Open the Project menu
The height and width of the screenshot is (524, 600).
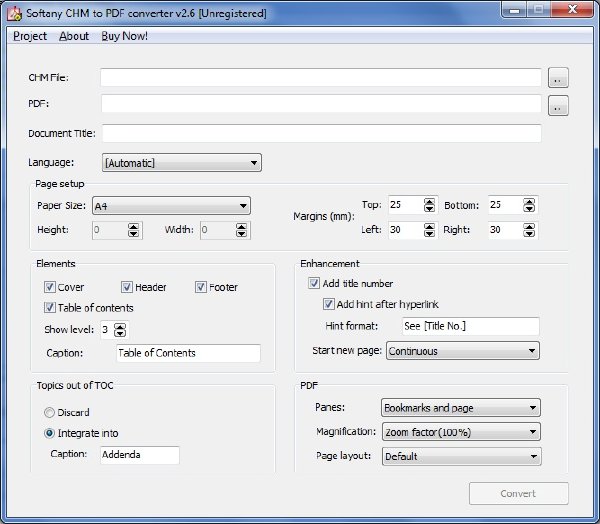[30, 36]
